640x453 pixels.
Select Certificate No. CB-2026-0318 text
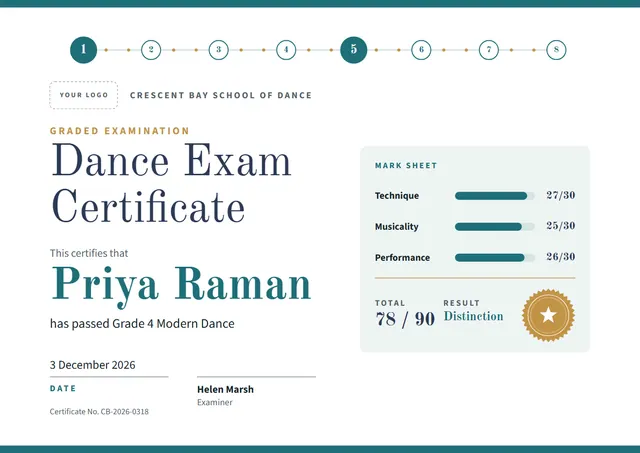(99, 412)
